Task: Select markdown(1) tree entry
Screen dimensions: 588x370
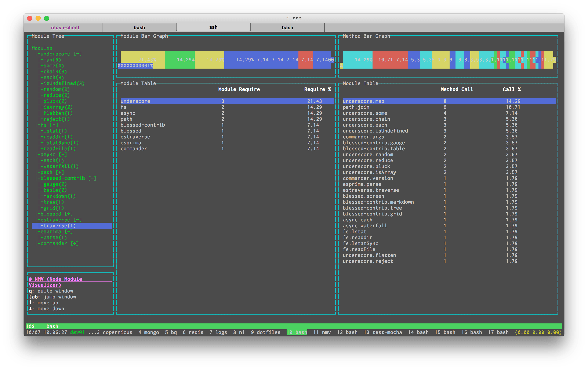Action: 57,196
